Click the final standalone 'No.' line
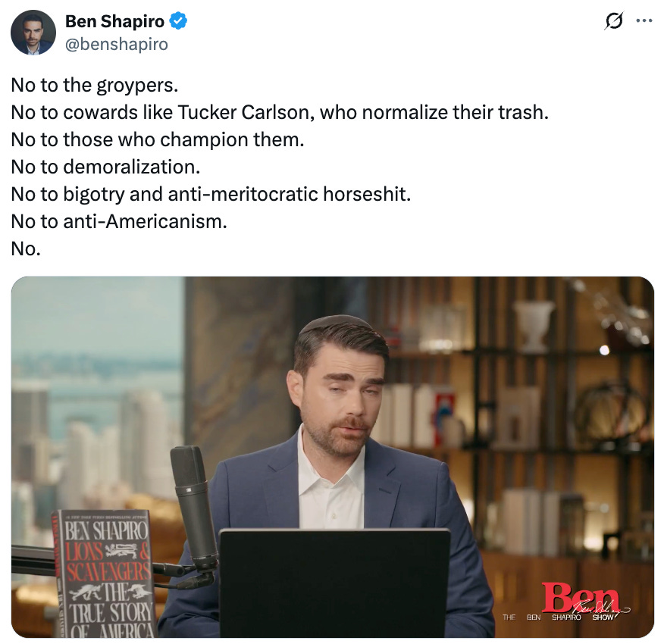Image resolution: width=664 pixels, height=644 pixels. [26, 249]
